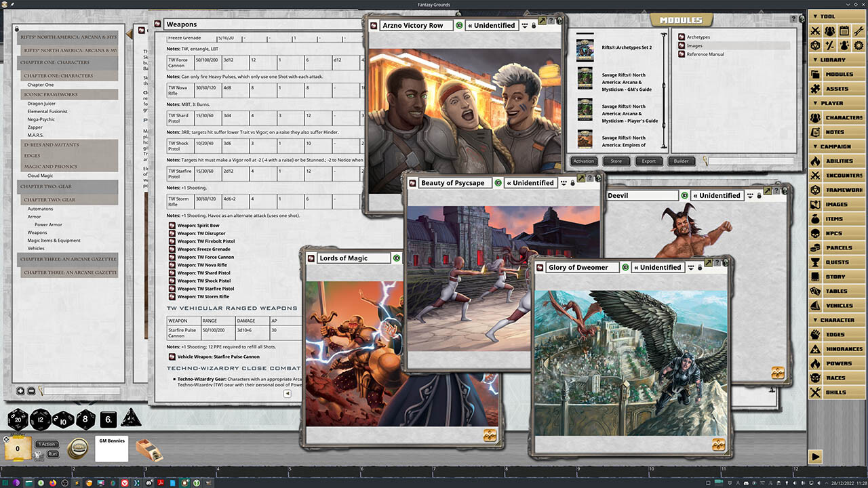Image resolution: width=868 pixels, height=488 pixels.
Task: Toggle the lock on the Arzno Victory Row window
Action: pos(534,25)
